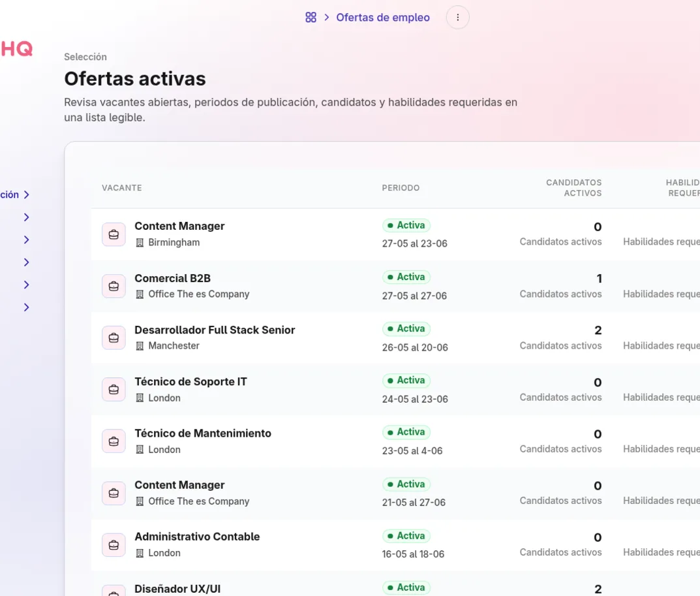Click building icon next to Manchester
700x596 pixels.
[140, 346]
